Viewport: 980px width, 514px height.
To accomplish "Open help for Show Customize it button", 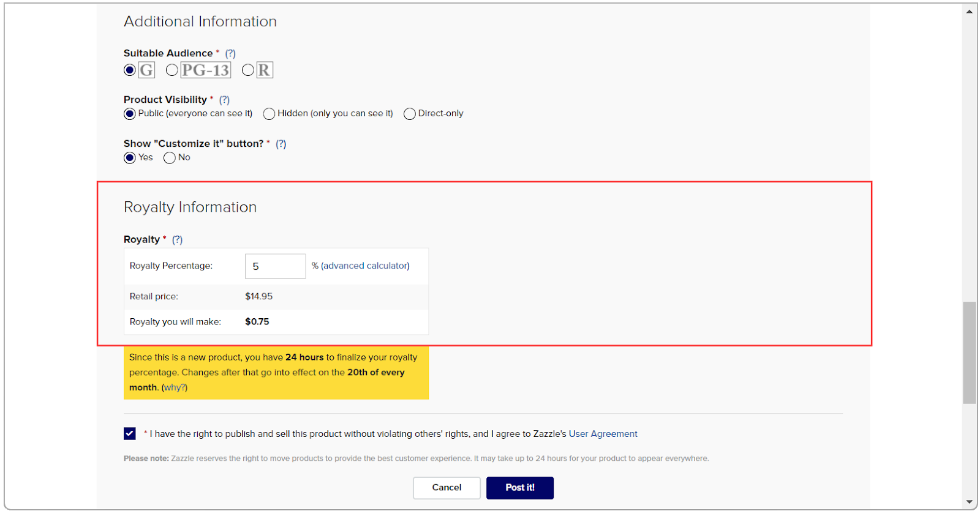I will [281, 144].
